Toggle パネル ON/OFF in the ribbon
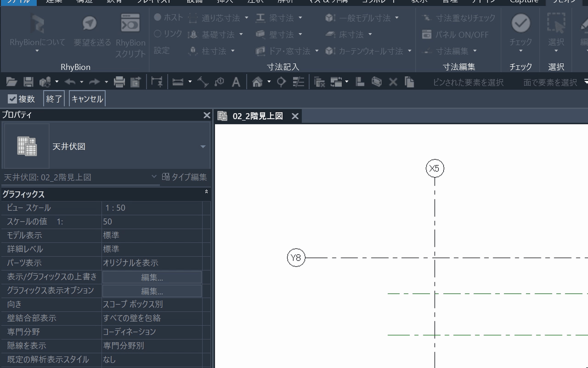588x368 pixels. pyautogui.click(x=455, y=35)
